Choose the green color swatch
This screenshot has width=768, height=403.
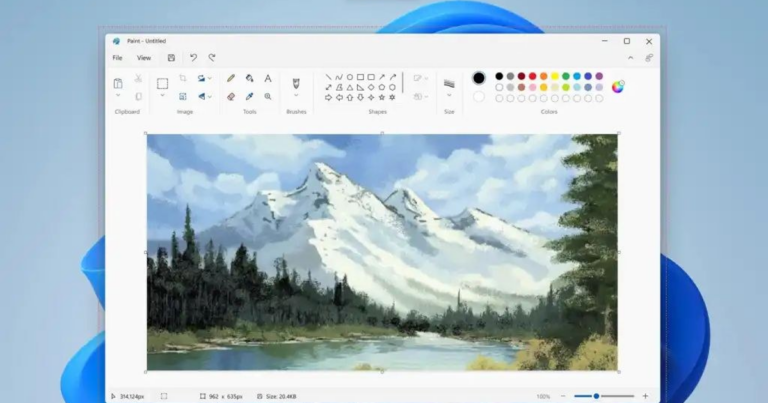(x=566, y=76)
